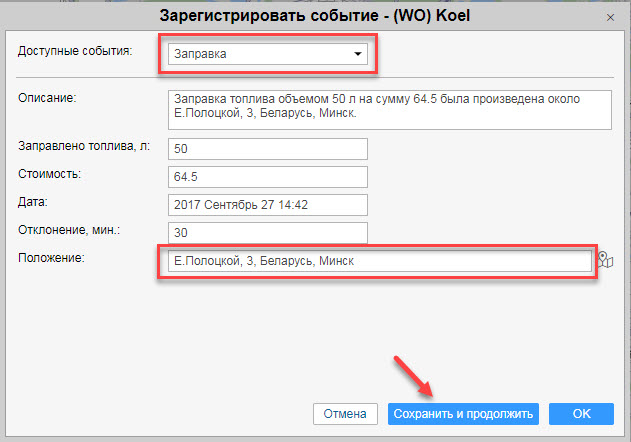The height and width of the screenshot is (442, 631).
Task: Click the map marker icon next to Положение
Action: 605,260
